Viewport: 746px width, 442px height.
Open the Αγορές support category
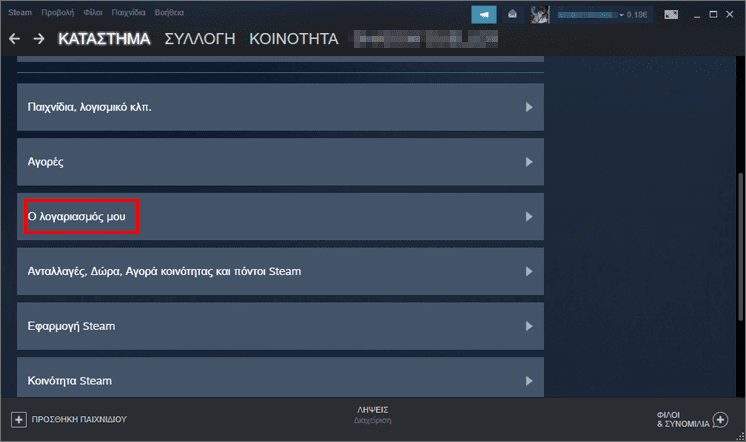(x=280, y=162)
